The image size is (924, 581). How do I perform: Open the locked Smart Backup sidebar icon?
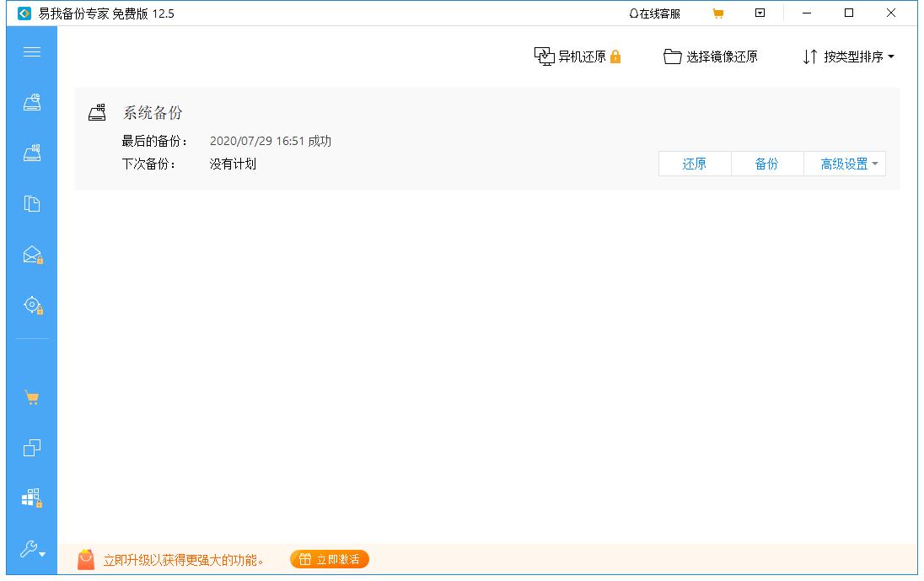[32, 305]
